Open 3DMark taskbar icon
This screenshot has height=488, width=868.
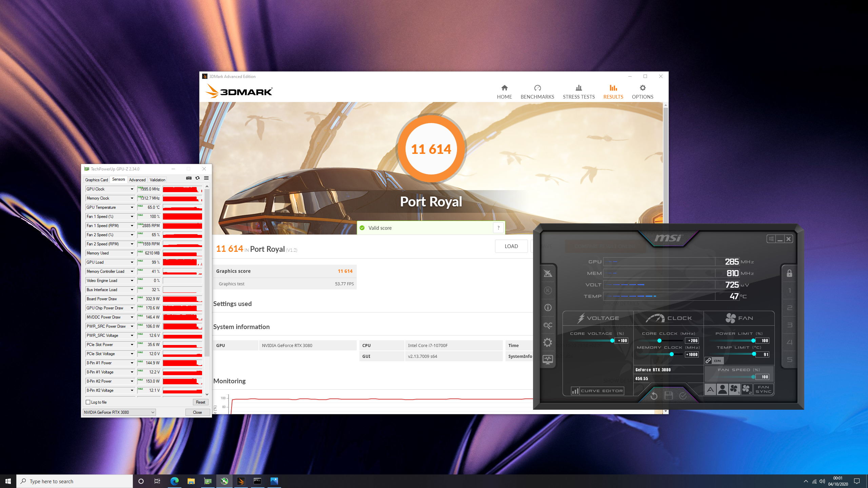coord(241,481)
